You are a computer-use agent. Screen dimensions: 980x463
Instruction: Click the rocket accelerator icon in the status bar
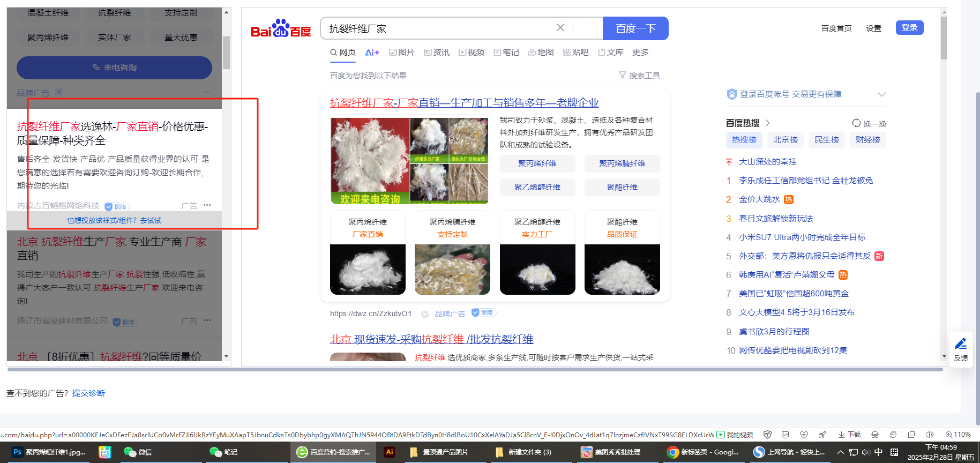pyautogui.click(x=822, y=435)
